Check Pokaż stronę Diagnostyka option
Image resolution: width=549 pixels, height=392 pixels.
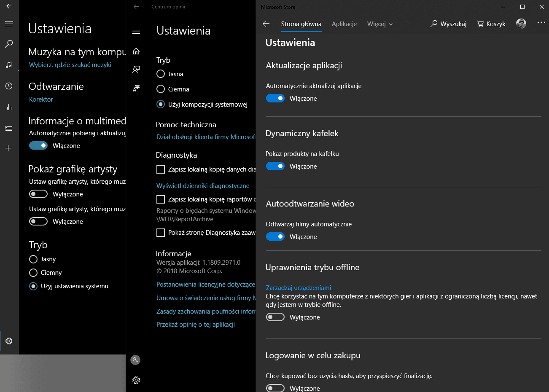pyautogui.click(x=161, y=233)
